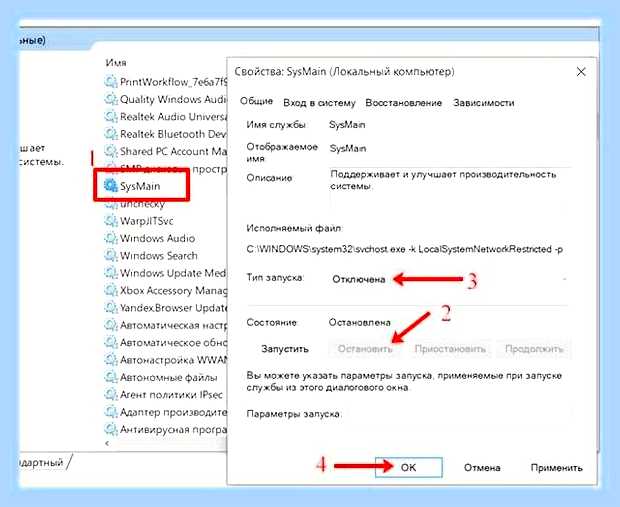Click the gear icon beside Автоматическая настройка

pos(111,325)
